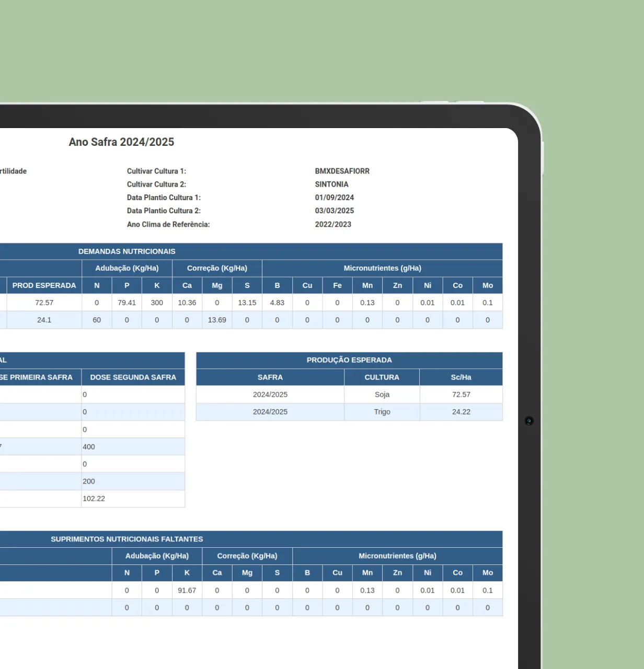This screenshot has height=669, width=644.
Task: Select the 13.69 Mg demand cell
Action: point(217,320)
